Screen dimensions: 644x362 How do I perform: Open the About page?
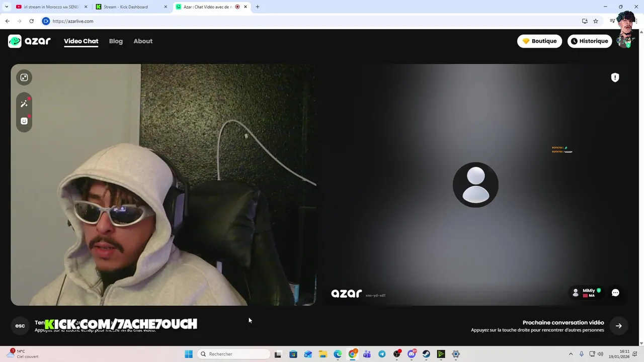tap(143, 41)
